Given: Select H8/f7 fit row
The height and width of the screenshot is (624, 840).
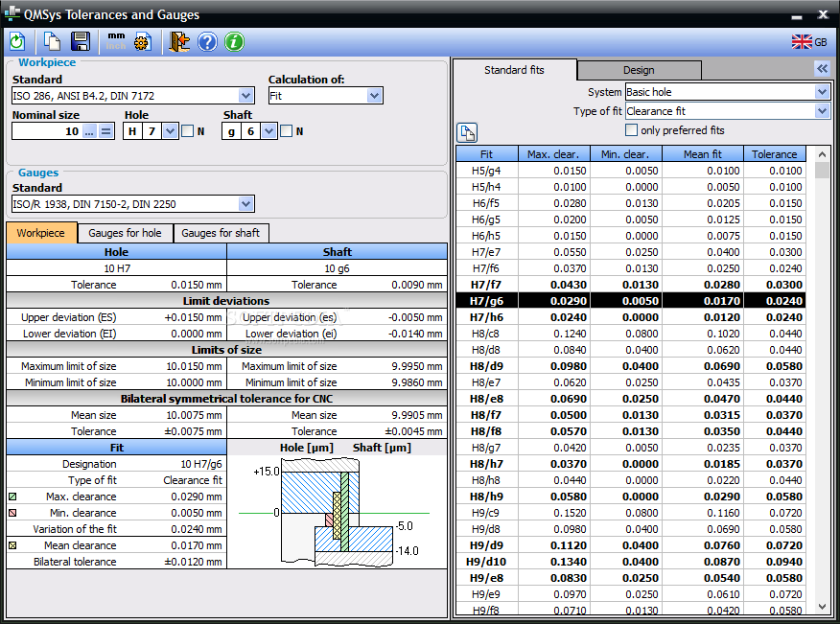Looking at the screenshot, I should coord(631,415).
